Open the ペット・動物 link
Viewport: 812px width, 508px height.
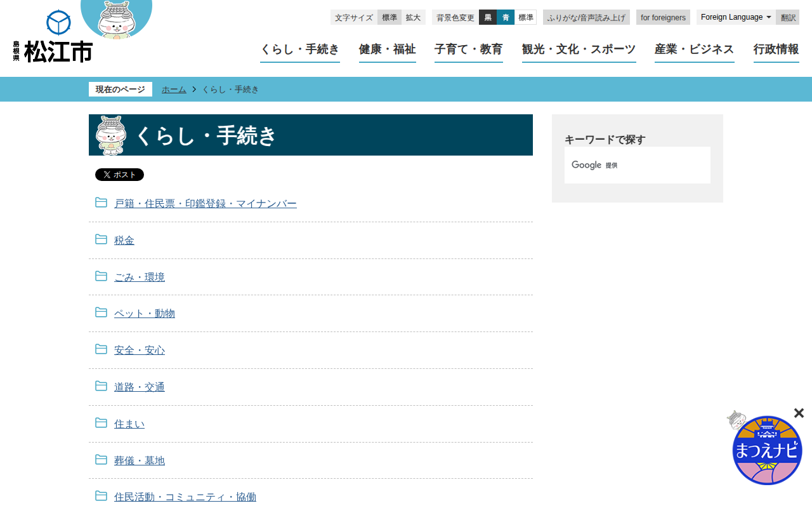tap(145, 313)
